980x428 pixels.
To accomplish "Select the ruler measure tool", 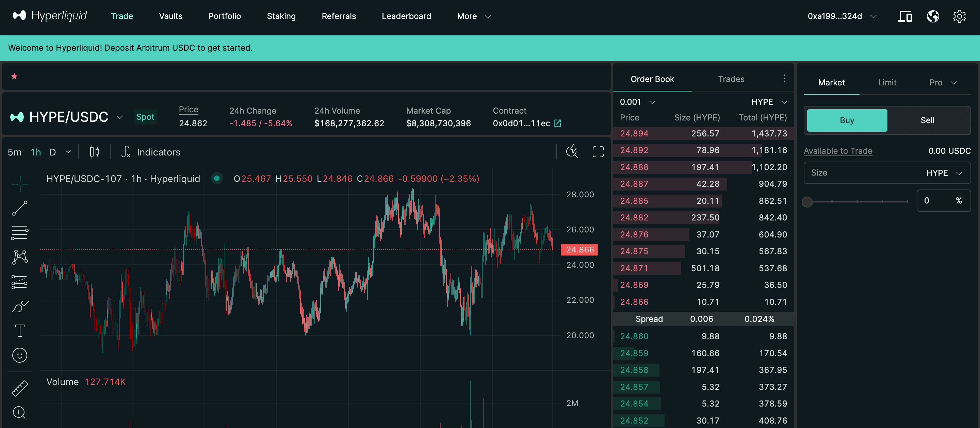I will tap(20, 389).
